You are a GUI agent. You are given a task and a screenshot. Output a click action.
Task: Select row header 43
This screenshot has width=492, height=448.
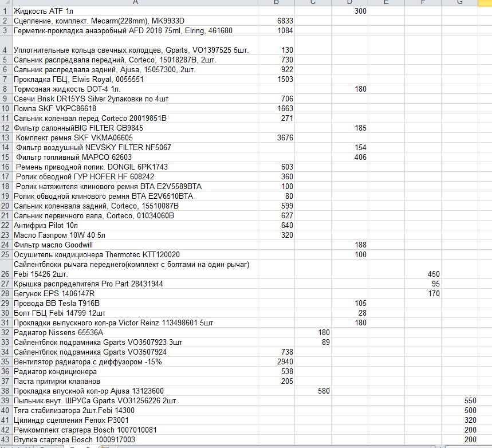(5, 439)
